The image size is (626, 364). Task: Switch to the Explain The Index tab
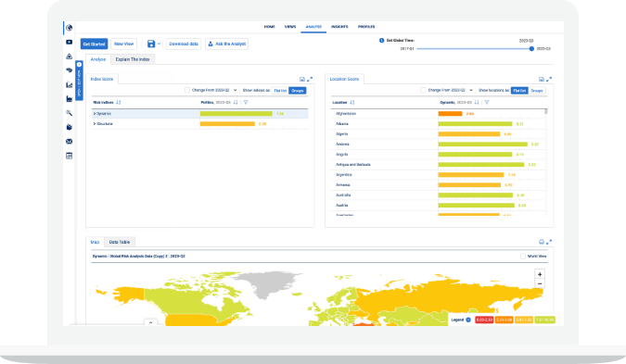pos(133,59)
